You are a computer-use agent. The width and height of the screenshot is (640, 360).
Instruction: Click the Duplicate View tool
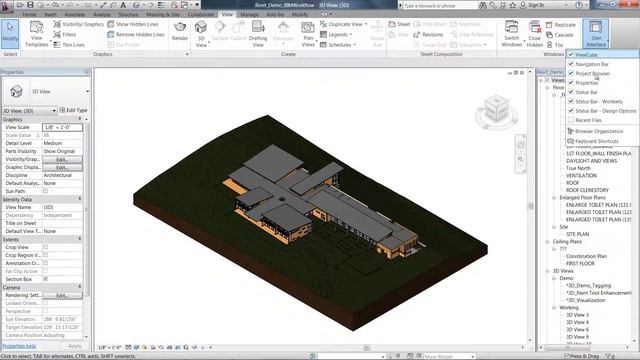[343, 24]
